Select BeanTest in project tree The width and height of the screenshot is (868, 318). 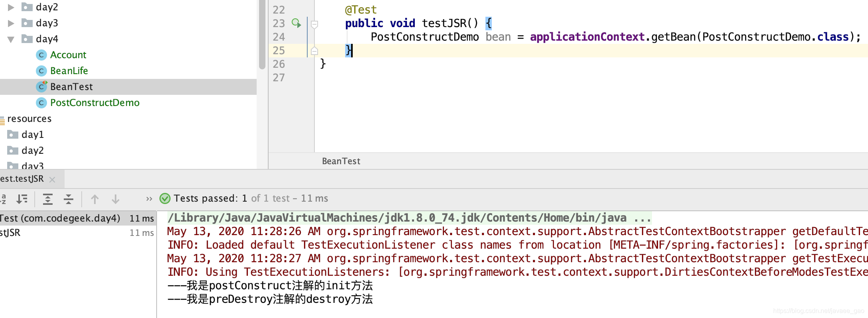(128, 87)
